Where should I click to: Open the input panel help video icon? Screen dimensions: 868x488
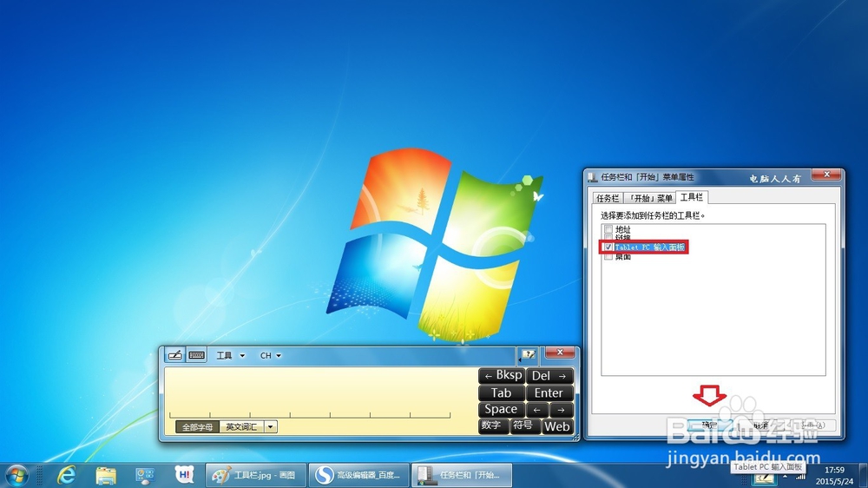pos(528,354)
